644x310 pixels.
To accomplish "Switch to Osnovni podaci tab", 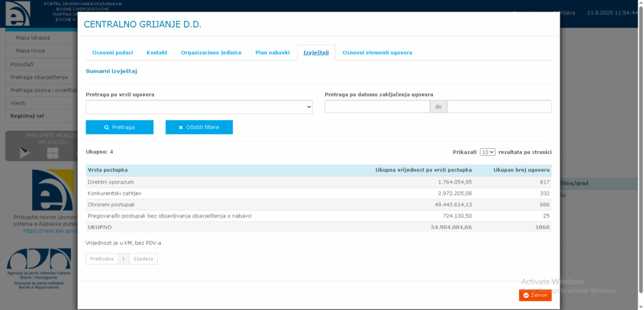I will coord(113,53).
